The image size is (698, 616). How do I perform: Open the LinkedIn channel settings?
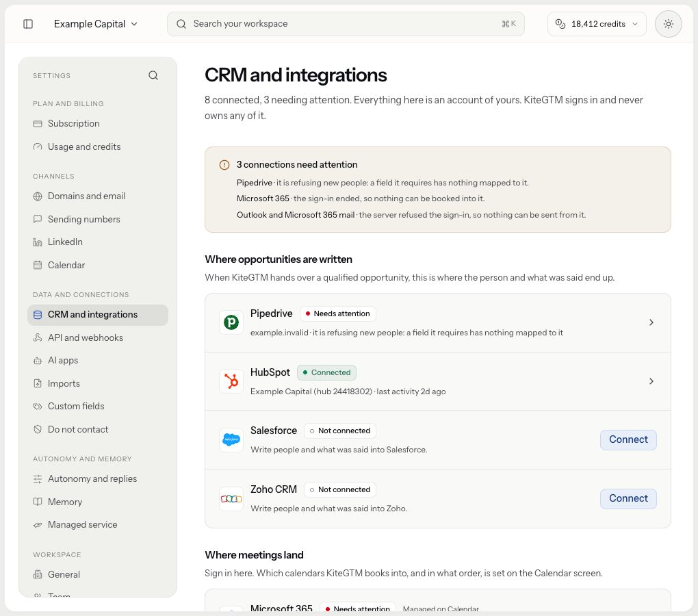coord(97,242)
